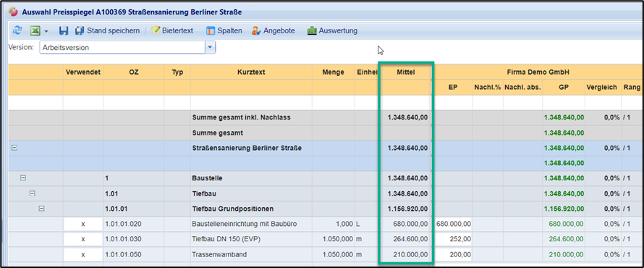Screen dimensions: 644x268
Task: Collapse the Straßensanierung Berliner Straße row
Action: pyautogui.click(x=14, y=148)
